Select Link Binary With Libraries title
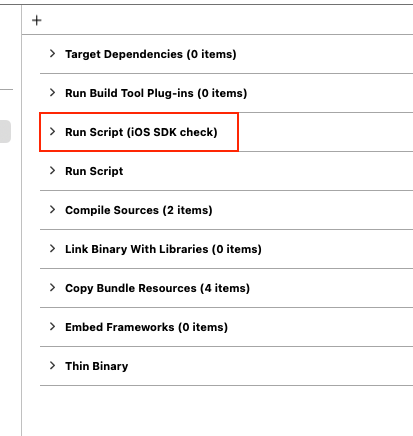Screen dimensions: 413x436 point(163,249)
